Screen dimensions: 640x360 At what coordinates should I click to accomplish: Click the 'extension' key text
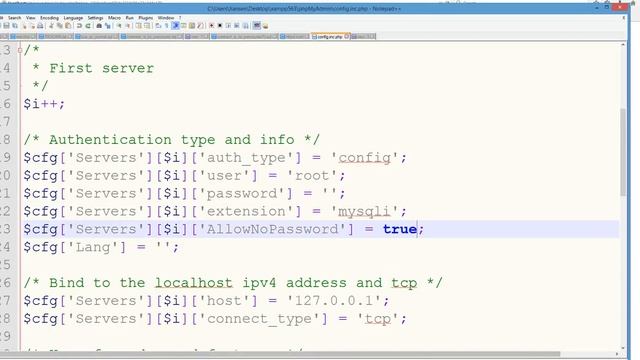coord(246,211)
